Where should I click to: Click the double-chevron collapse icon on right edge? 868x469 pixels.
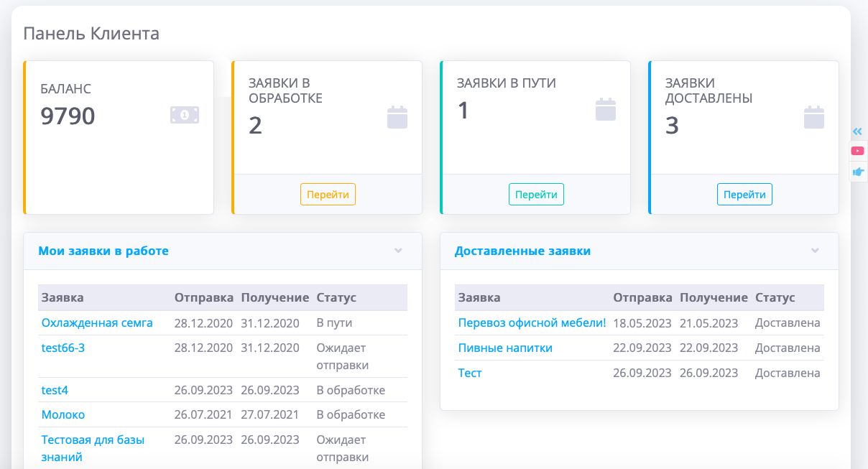click(x=857, y=131)
